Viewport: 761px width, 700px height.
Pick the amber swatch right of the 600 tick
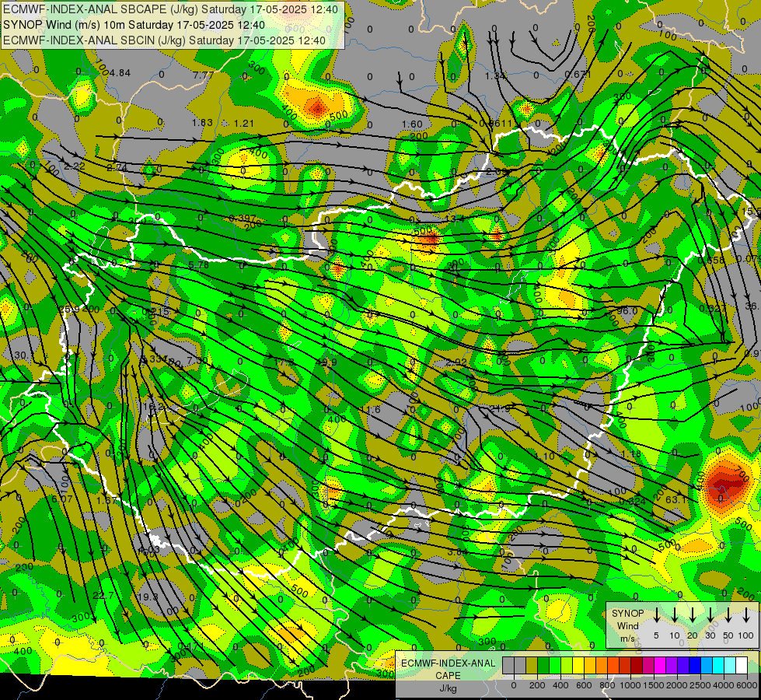tap(590, 666)
